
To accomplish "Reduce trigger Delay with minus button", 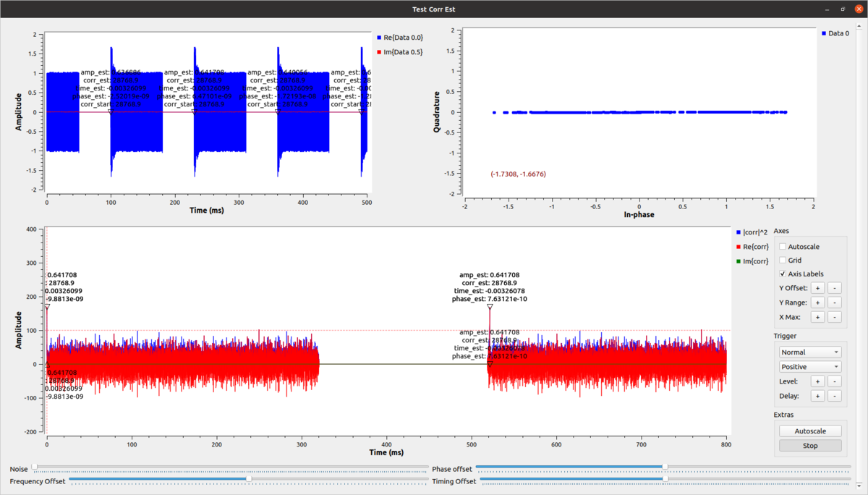I will click(x=834, y=396).
